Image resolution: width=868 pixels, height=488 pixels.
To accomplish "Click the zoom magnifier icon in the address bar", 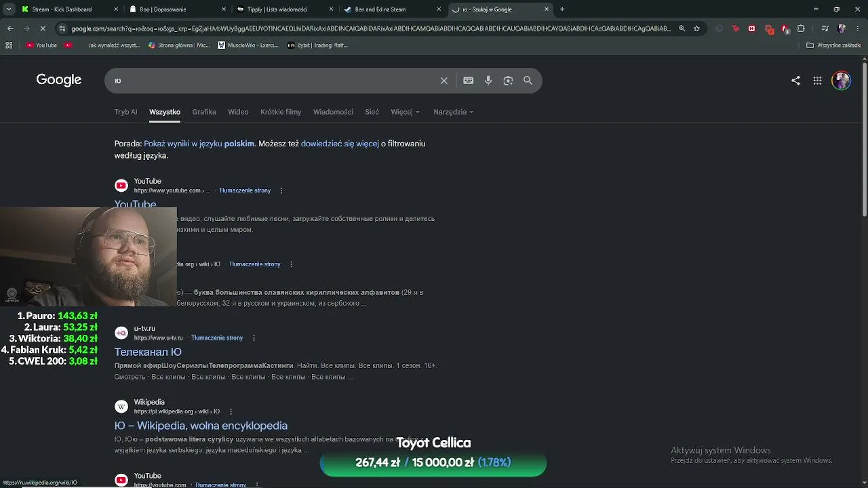I will (x=682, y=28).
